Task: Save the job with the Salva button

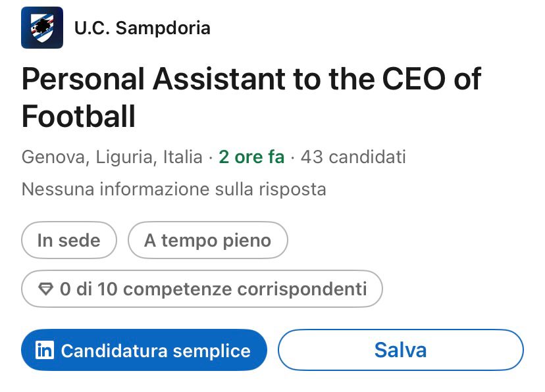Action: [x=401, y=350]
